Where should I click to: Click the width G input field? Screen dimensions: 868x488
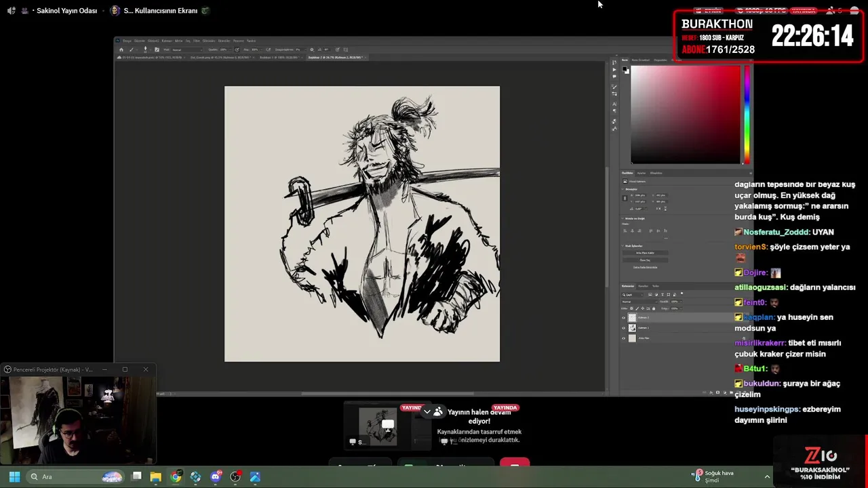(640, 195)
